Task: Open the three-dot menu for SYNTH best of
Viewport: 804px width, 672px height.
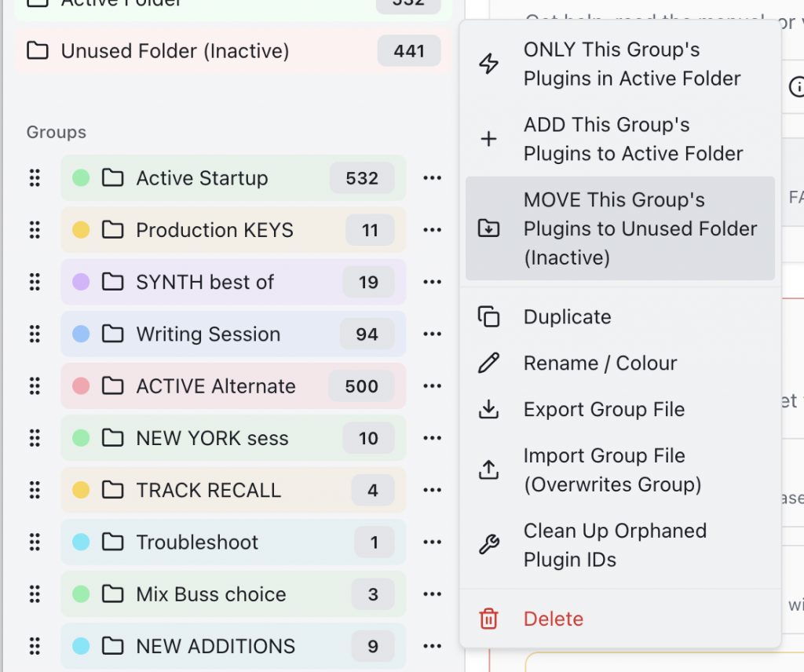Action: [x=432, y=283]
